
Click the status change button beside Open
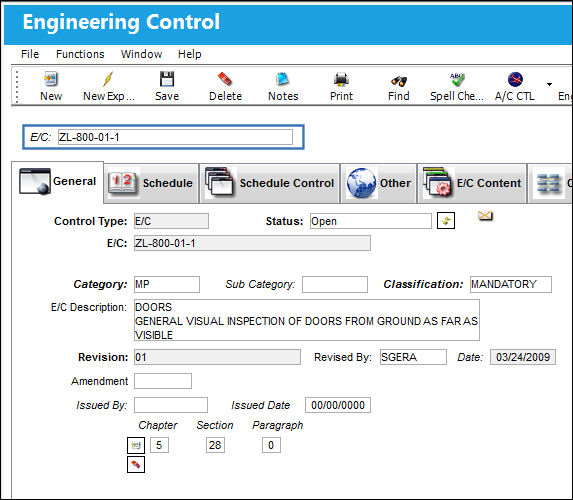click(x=446, y=221)
